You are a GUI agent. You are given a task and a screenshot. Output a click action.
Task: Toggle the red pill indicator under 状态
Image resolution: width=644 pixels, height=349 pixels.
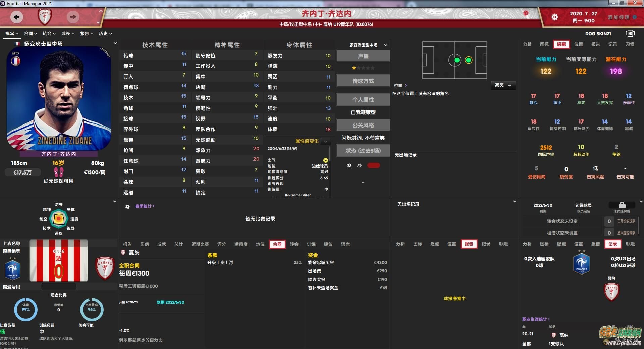373,165
